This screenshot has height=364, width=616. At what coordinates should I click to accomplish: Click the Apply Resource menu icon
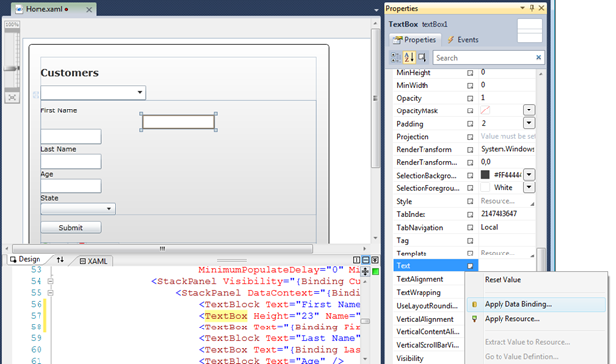pyautogui.click(x=474, y=319)
